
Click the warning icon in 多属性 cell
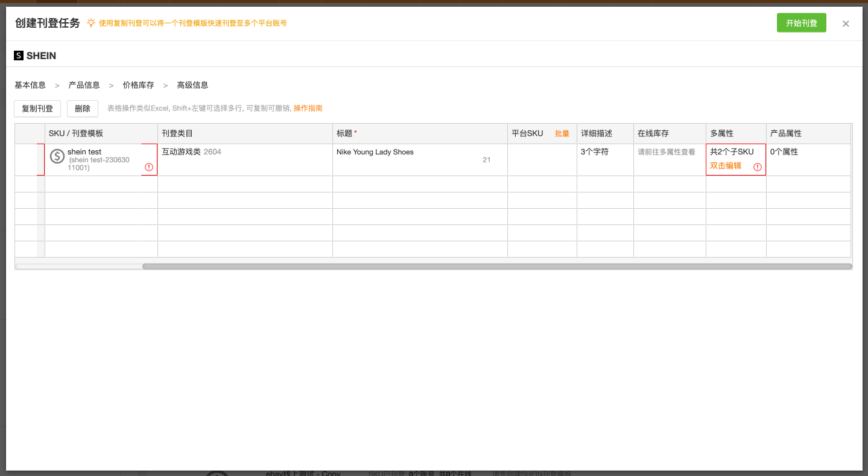pyautogui.click(x=758, y=167)
